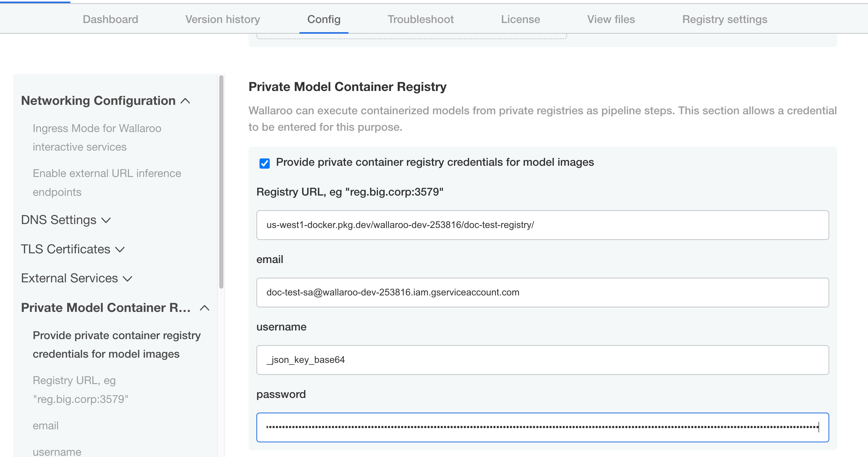Switch to the View files tab
Viewport: 868px width, 457px height.
(611, 19)
